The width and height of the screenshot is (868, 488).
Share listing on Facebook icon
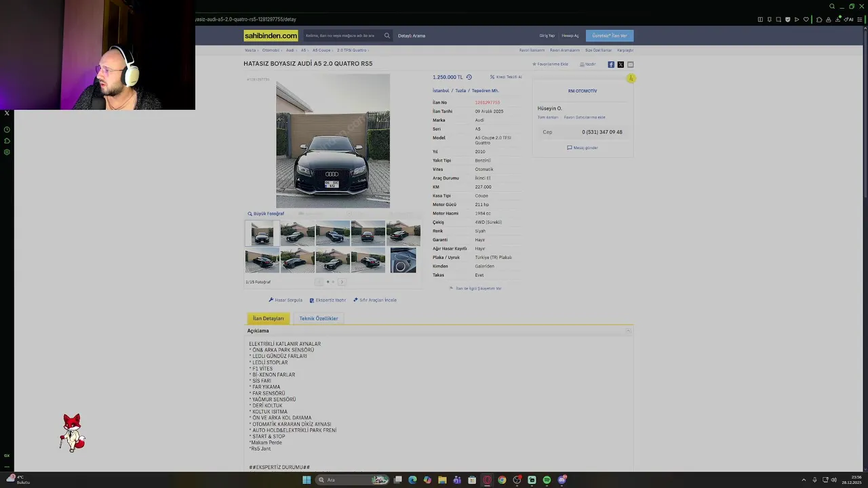point(611,64)
